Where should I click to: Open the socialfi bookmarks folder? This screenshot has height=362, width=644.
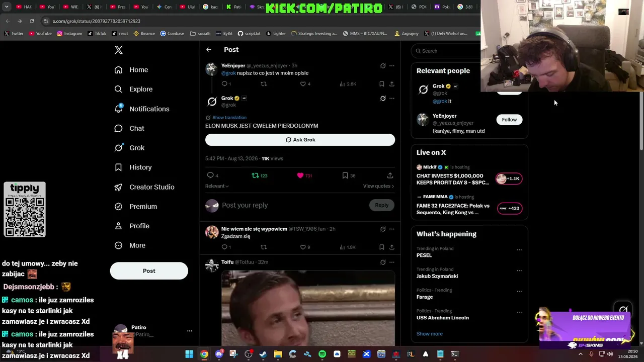tap(200, 34)
